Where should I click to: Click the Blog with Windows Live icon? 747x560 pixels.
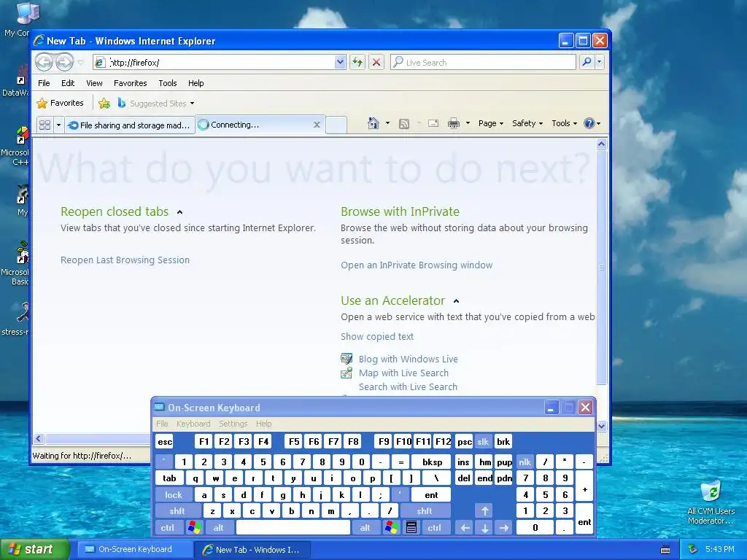tap(347, 359)
